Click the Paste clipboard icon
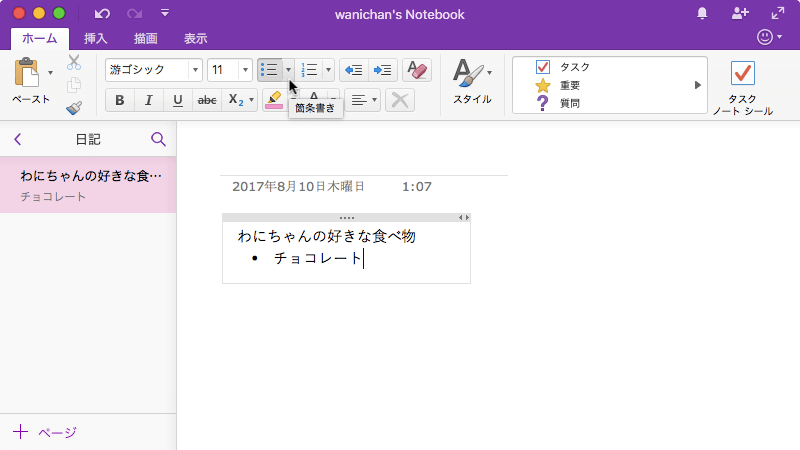 click(27, 72)
